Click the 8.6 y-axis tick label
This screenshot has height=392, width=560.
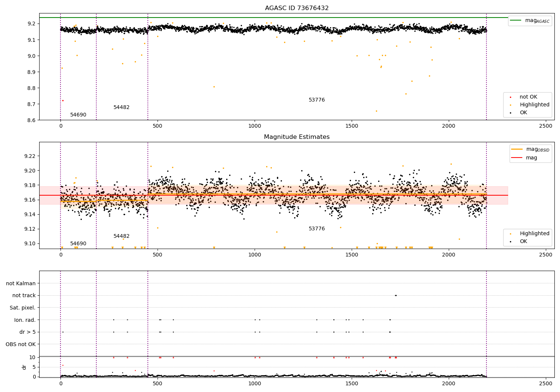click(x=32, y=120)
